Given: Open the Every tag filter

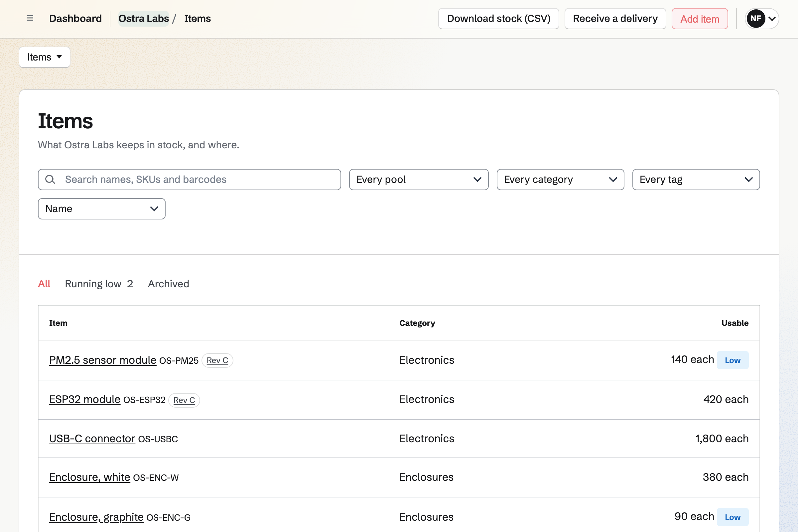Looking at the screenshot, I should tap(696, 180).
